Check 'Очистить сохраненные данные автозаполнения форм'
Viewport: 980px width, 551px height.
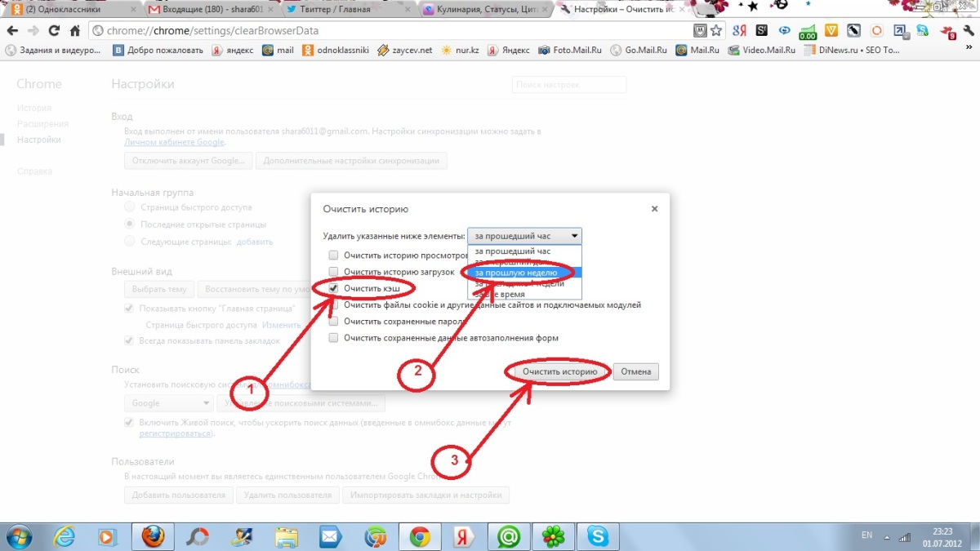[333, 337]
